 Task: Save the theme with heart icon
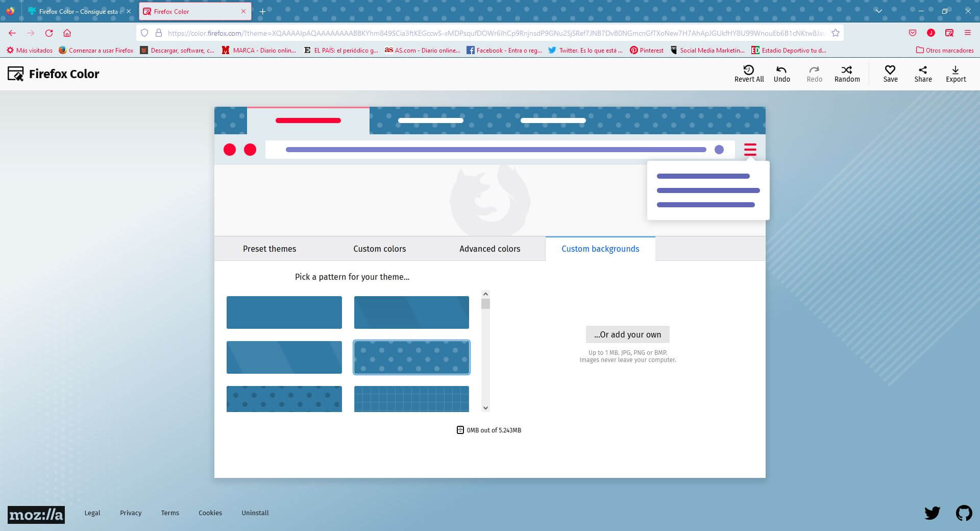[x=890, y=74]
